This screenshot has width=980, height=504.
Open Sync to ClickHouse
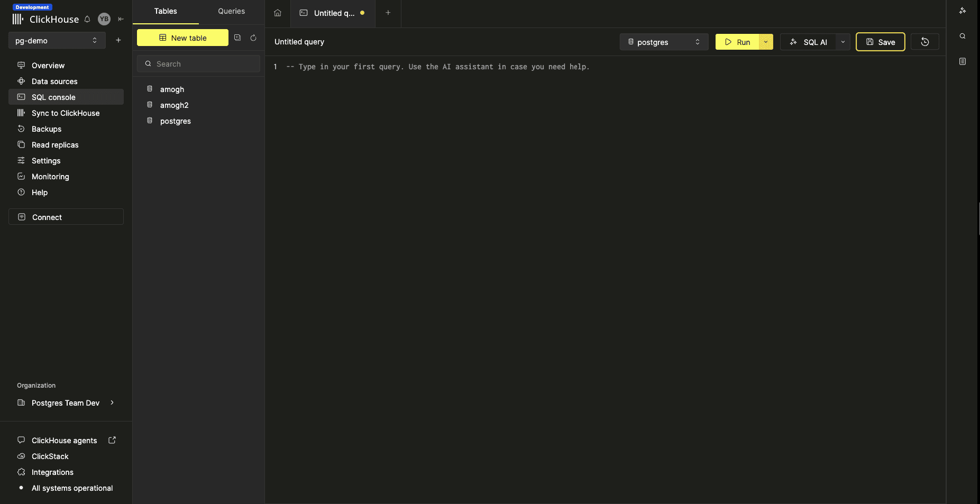pyautogui.click(x=66, y=113)
